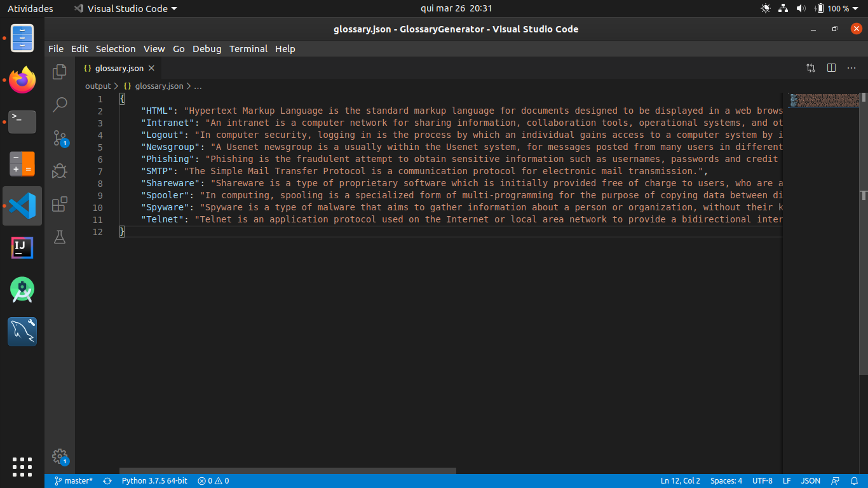Synchronize changes in the status bar
The image size is (868, 488).
(x=107, y=481)
